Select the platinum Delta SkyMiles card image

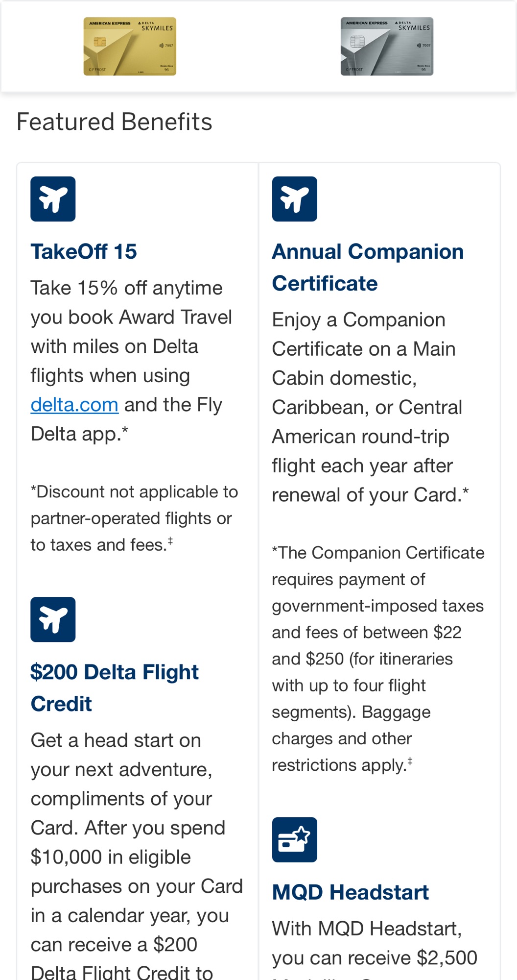pos(387,47)
